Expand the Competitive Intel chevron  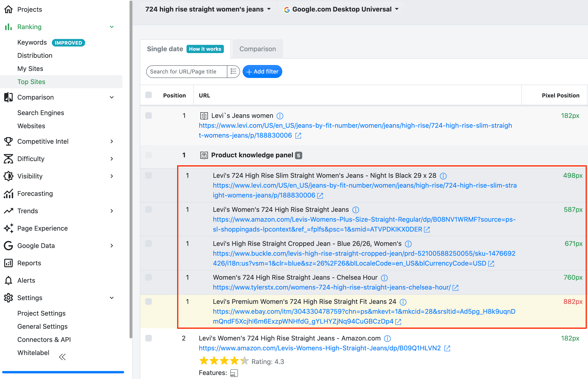[112, 141]
